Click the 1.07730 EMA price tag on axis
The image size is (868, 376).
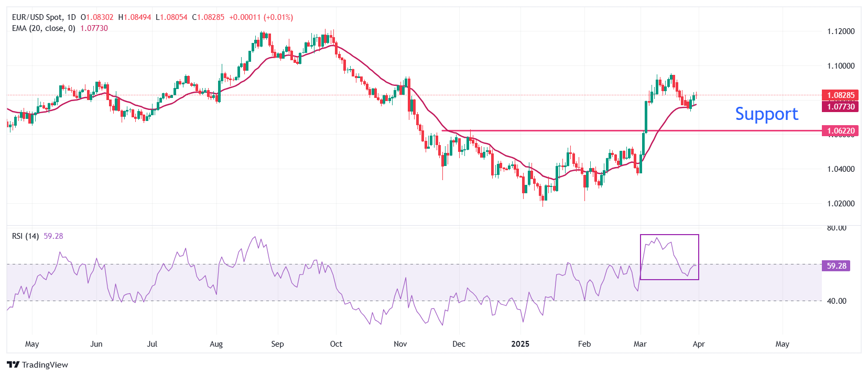pyautogui.click(x=840, y=107)
